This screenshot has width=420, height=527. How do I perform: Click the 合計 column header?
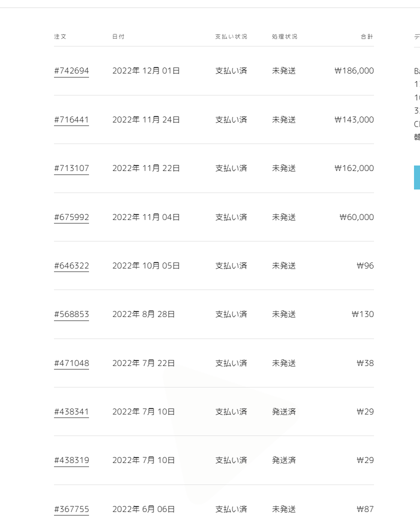click(x=367, y=37)
